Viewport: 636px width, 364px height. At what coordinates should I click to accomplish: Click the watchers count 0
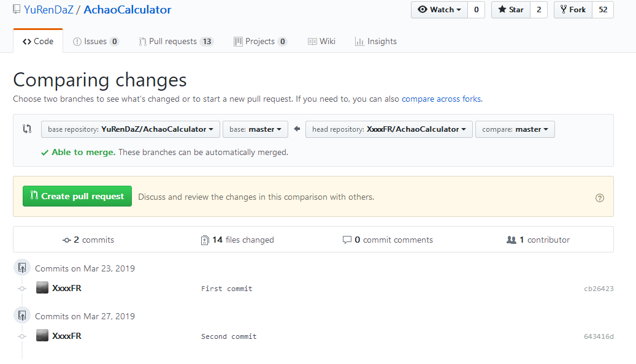[x=476, y=10]
